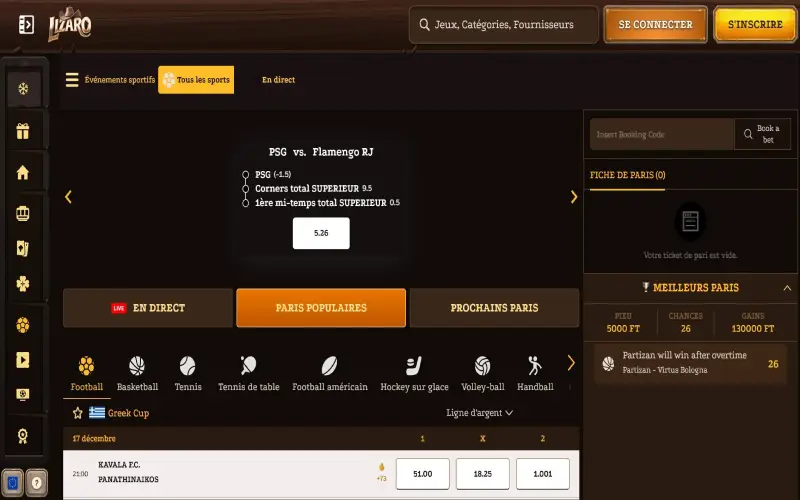The width and height of the screenshot is (800, 500).
Task: Open the Événements sportifs hamburger menu
Action: (x=72, y=80)
